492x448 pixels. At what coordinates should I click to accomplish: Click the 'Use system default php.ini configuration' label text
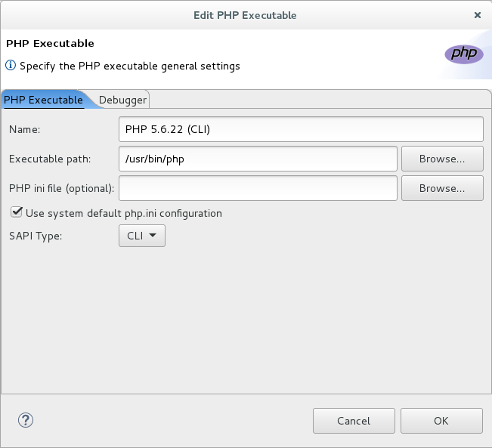point(124,214)
